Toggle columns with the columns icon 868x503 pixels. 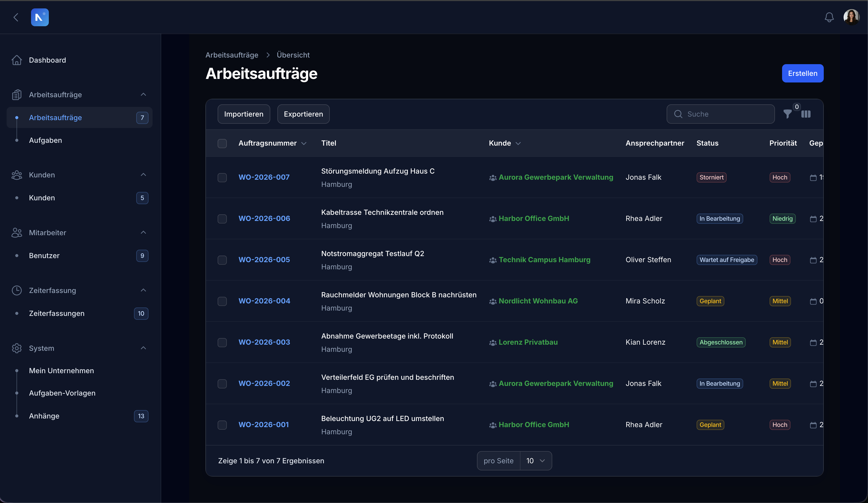(x=806, y=114)
